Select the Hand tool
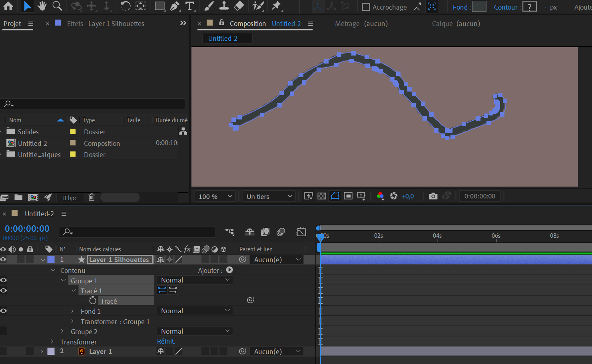592x364 pixels. (42, 6)
